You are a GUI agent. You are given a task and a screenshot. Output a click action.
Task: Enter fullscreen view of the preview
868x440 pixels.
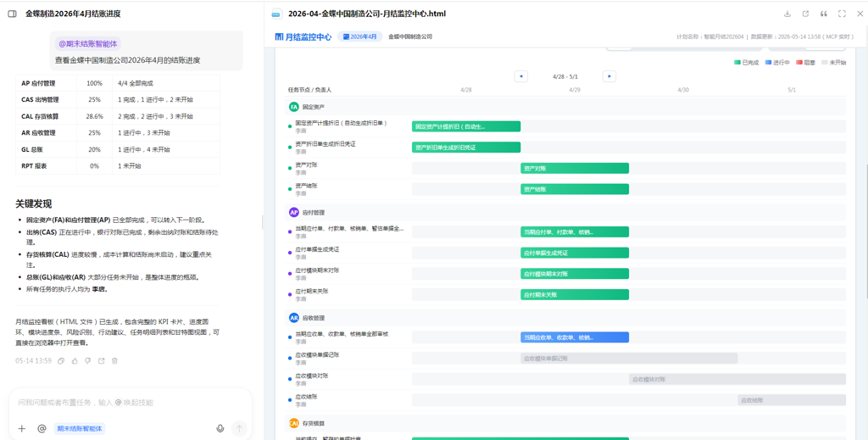coord(842,14)
